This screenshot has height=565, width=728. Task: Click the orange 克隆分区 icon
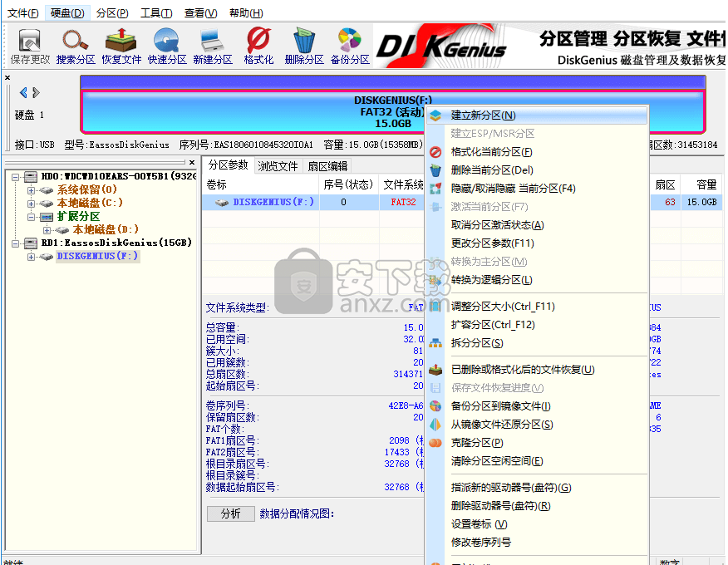(435, 442)
